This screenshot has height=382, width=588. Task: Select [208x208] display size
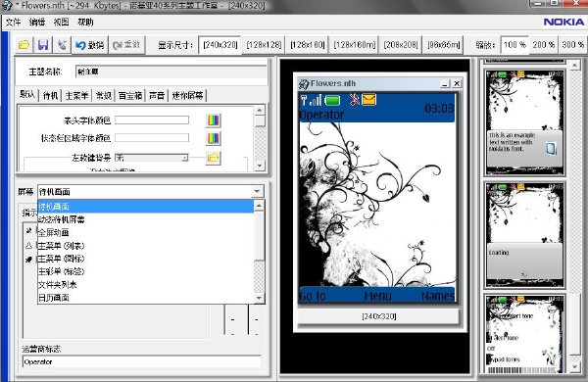click(401, 45)
